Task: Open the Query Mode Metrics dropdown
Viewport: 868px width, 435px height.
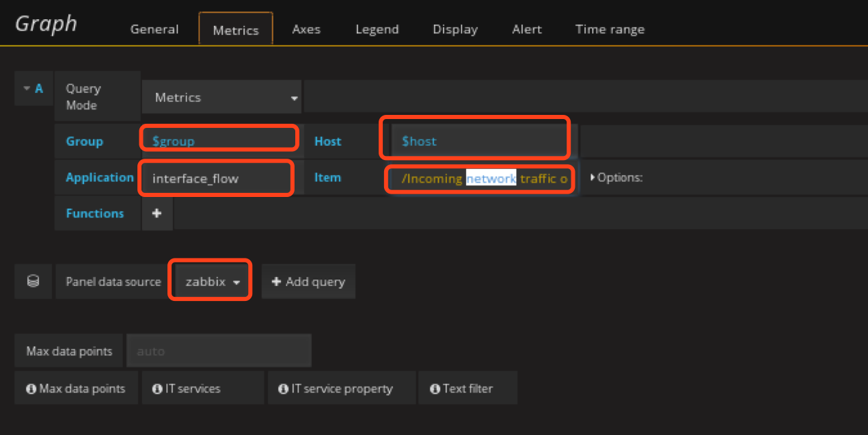Action: [222, 98]
